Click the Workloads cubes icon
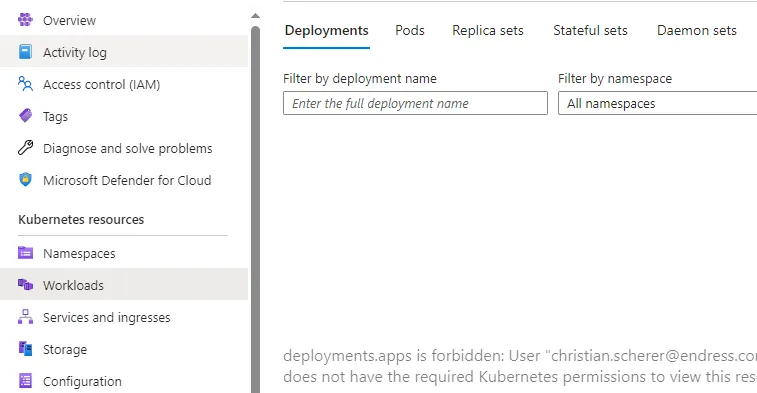 (25, 285)
